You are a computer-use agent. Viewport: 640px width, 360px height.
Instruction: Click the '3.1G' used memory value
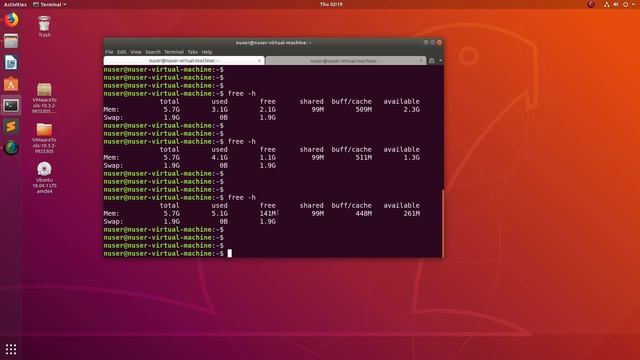(219, 109)
